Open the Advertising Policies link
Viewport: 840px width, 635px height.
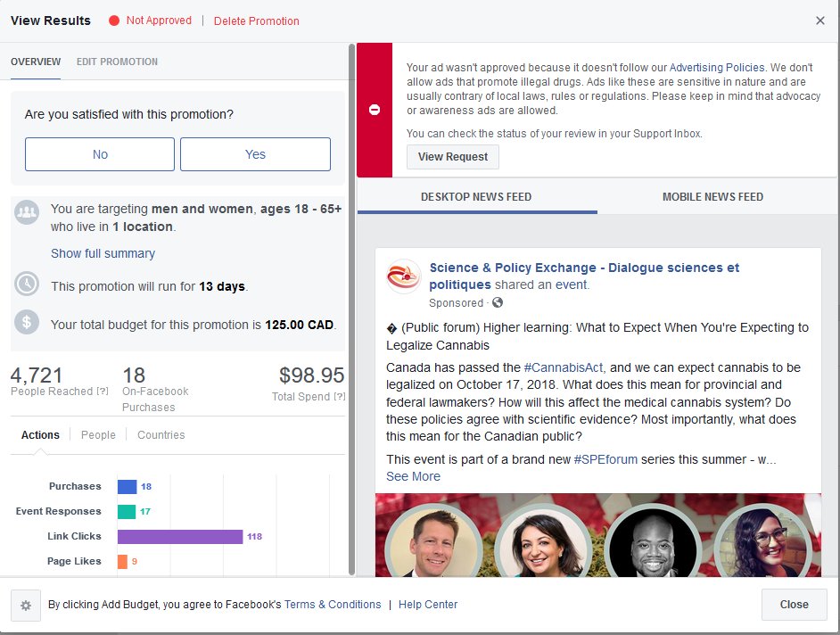pos(717,68)
